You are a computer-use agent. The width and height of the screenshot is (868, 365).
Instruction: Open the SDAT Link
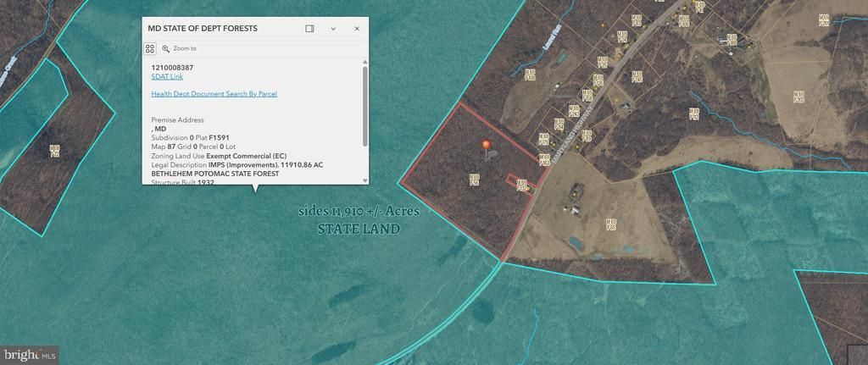click(x=167, y=76)
